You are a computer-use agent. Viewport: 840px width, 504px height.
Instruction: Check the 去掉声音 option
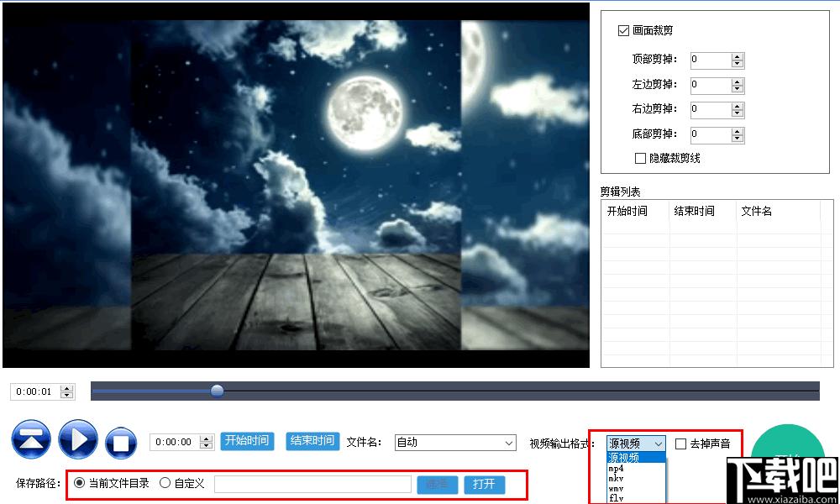coord(680,444)
